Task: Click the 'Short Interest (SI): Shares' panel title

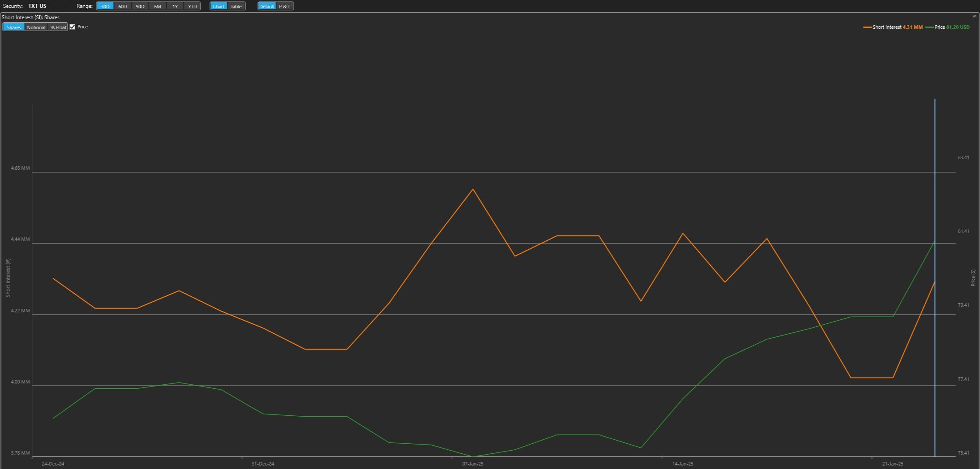Action: [x=31, y=17]
